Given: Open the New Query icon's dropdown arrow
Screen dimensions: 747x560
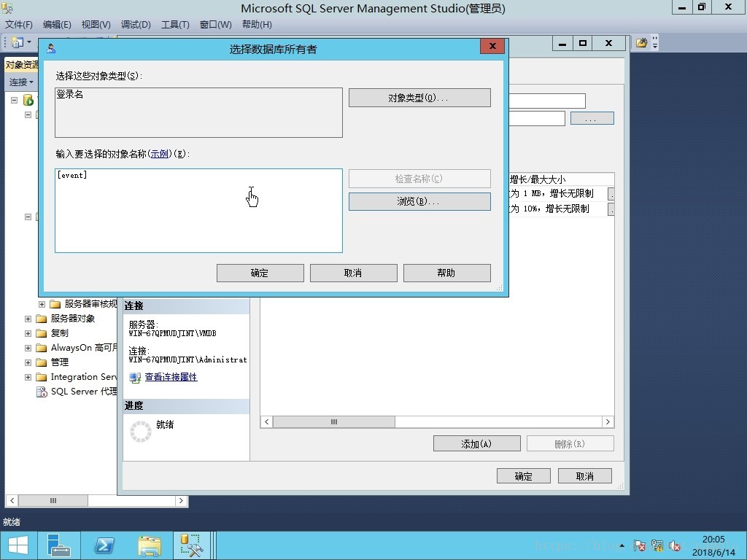Looking at the screenshot, I should [29, 42].
